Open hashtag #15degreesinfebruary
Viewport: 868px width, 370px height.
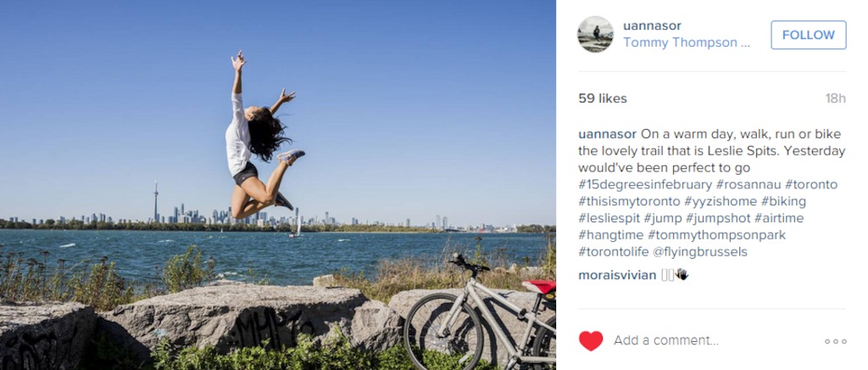[645, 184]
